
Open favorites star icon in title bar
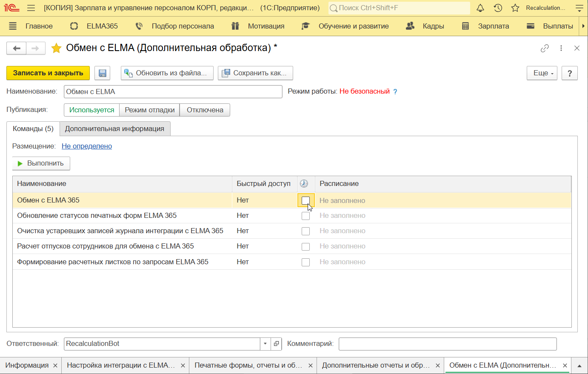tap(515, 8)
